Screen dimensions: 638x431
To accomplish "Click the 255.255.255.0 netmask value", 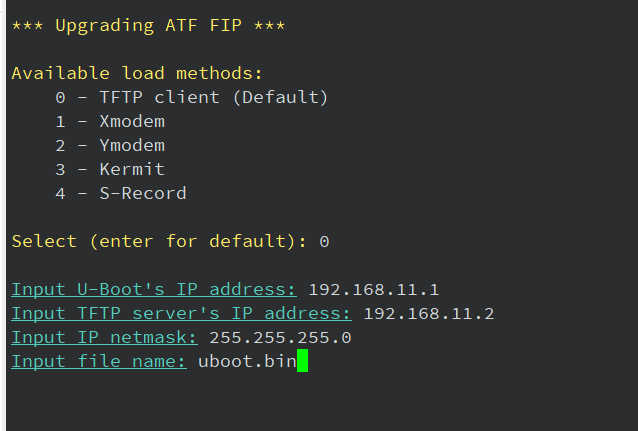I will [x=280, y=337].
